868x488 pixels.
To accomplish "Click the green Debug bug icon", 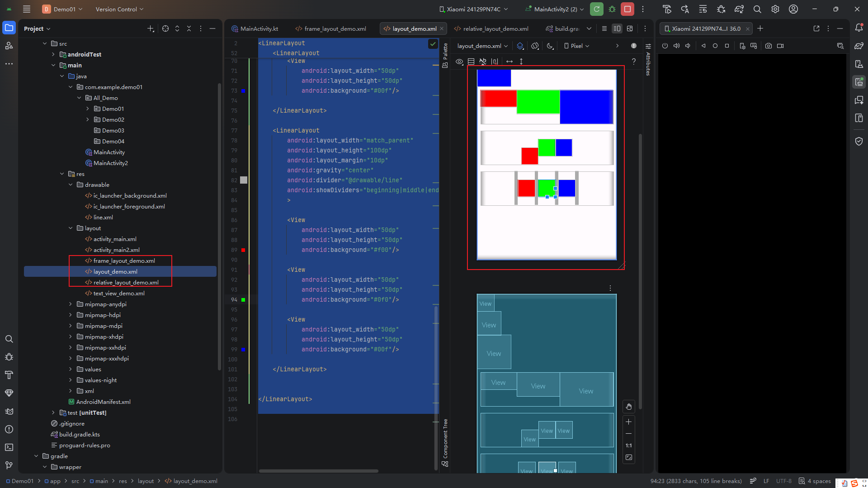I will coord(612,9).
